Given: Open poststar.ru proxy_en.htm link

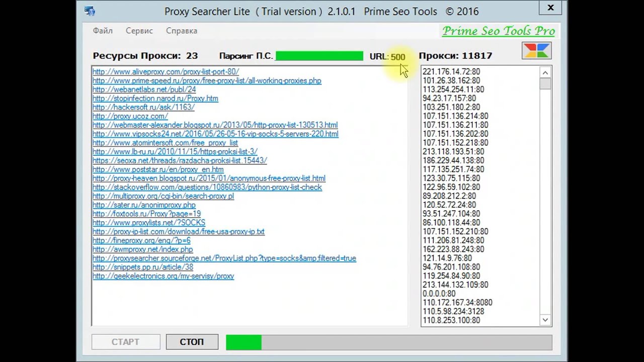Looking at the screenshot, I should pyautogui.click(x=158, y=169).
